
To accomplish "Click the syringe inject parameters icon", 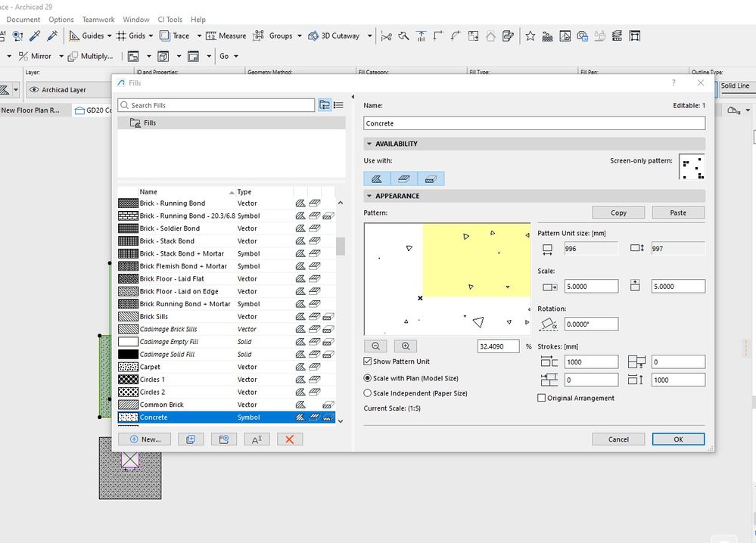I will click(x=52, y=36).
